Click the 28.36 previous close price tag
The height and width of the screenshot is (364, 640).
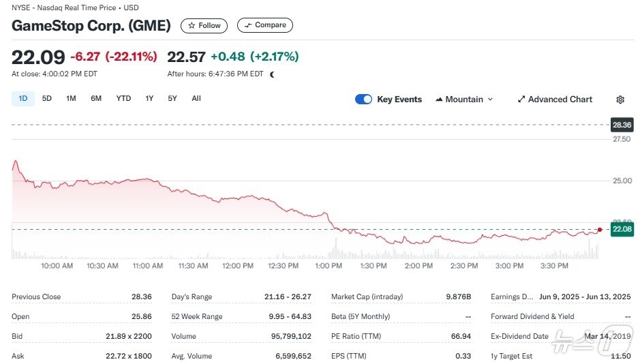click(622, 125)
